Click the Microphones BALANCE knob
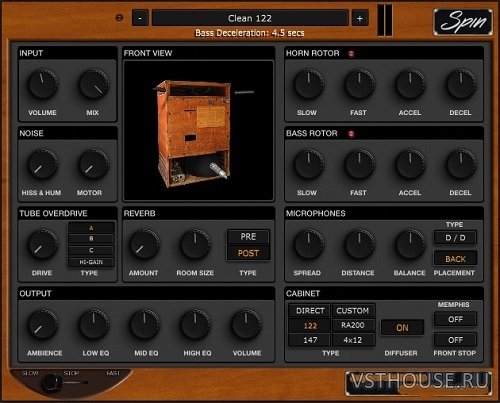 pos(410,244)
